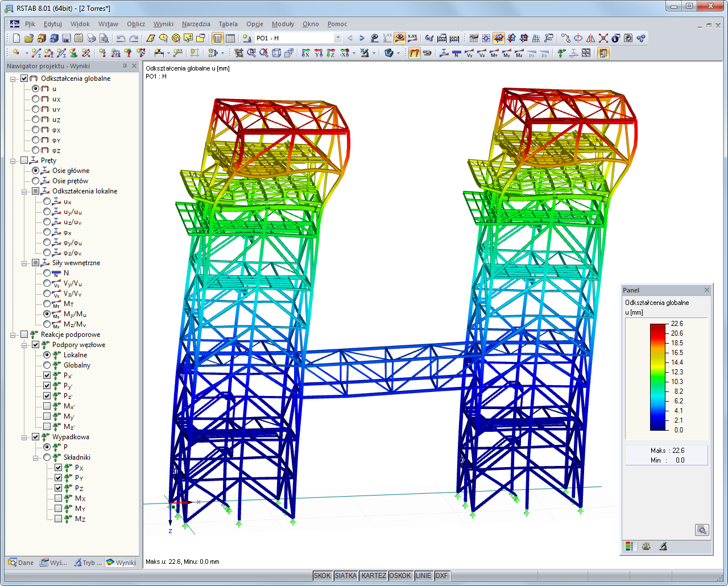Toggle the deformation display toolbar icon
728x586 pixels.
point(415,53)
